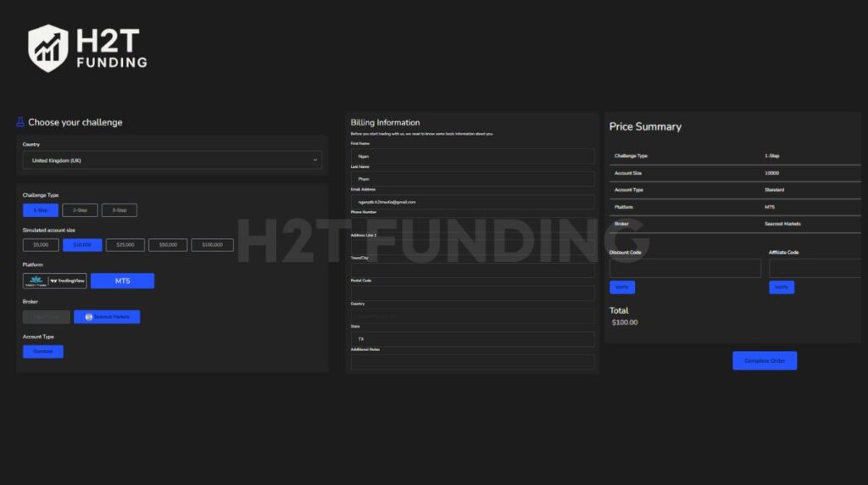Open the Country dropdown showing United Kingdom
Image resolution: width=868 pixels, height=485 pixels.
(172, 160)
